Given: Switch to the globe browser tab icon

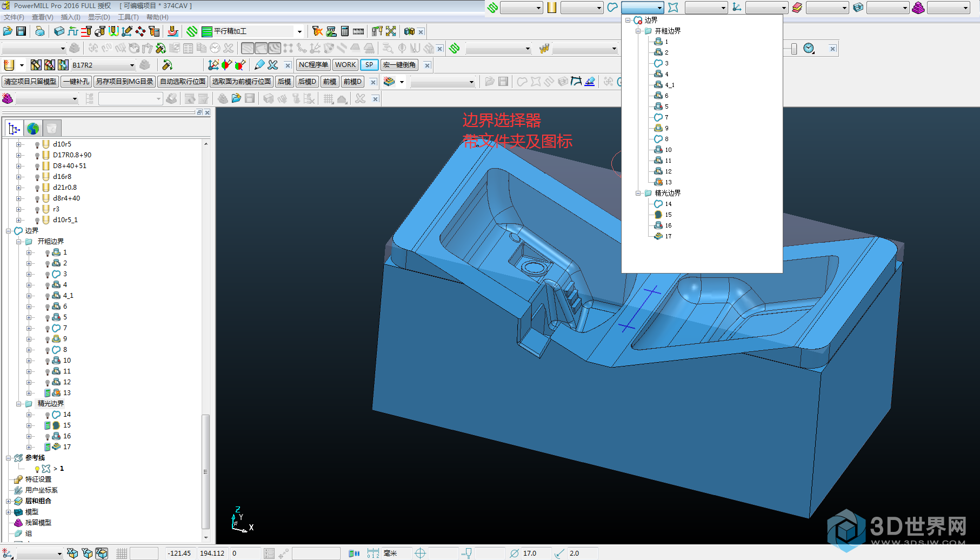Looking at the screenshot, I should (x=33, y=129).
